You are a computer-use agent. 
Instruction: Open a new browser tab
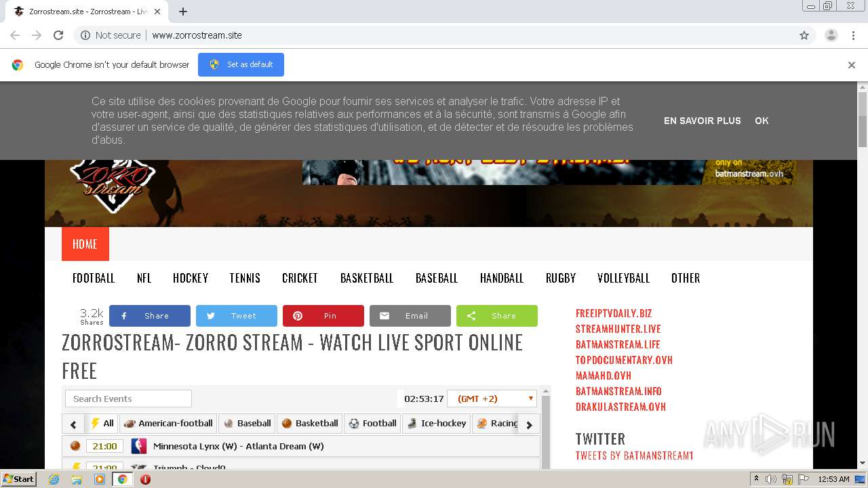click(x=183, y=12)
